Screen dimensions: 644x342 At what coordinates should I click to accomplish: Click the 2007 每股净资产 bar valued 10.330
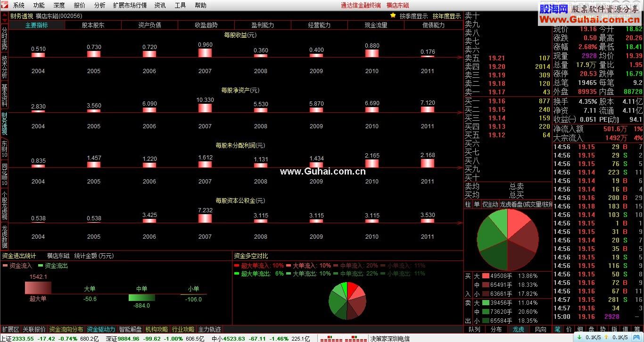(x=205, y=108)
